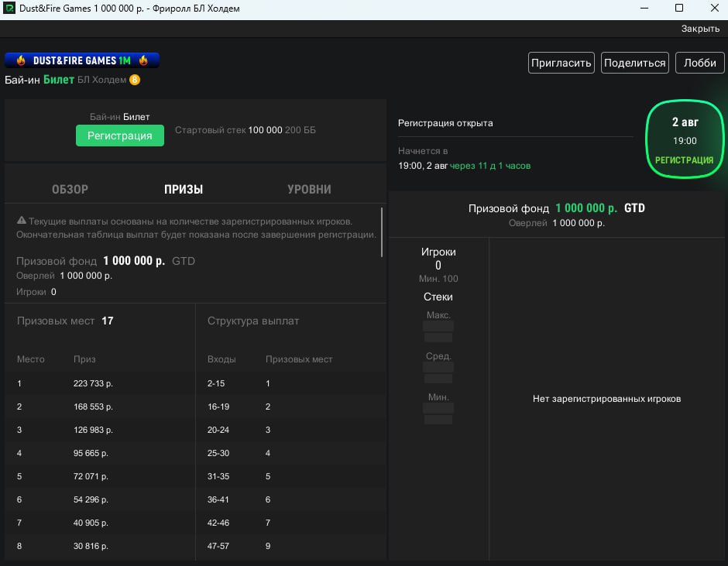
Task: Click the app logo in title bar
Action: coord(9,8)
